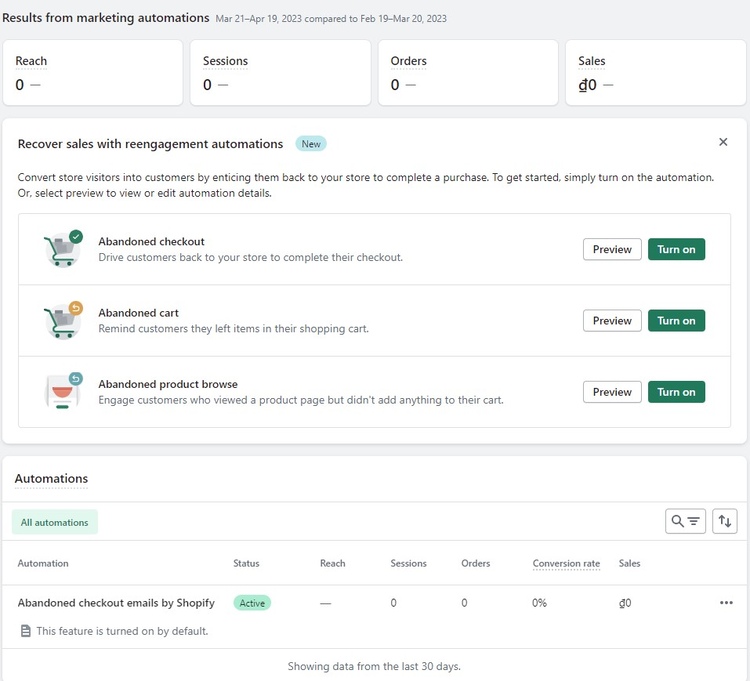
Task: Click the Sales metric card
Action: click(x=656, y=73)
